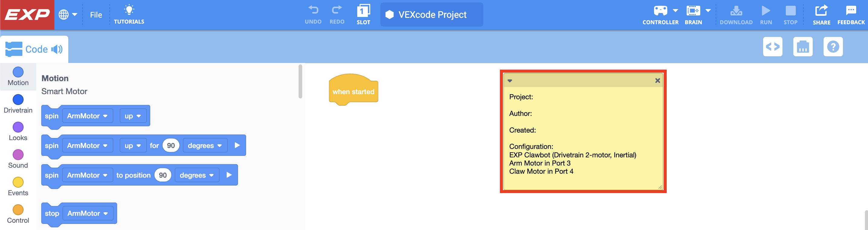868x230 pixels.
Task: Open the Controller configuration
Action: click(x=660, y=12)
